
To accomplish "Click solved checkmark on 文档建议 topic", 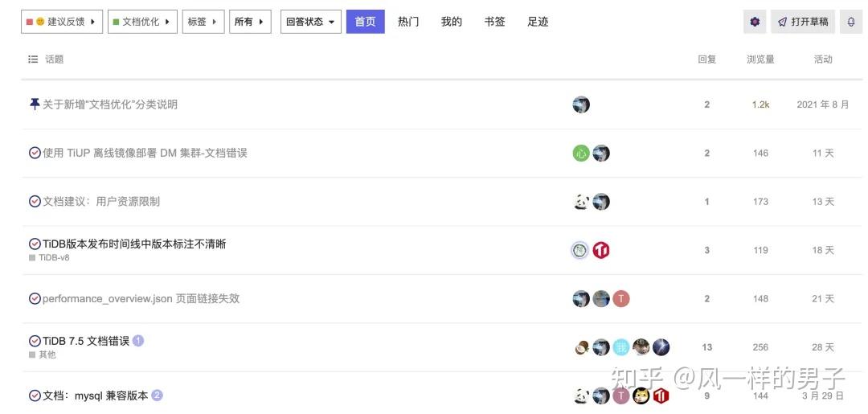I will click(x=35, y=202).
